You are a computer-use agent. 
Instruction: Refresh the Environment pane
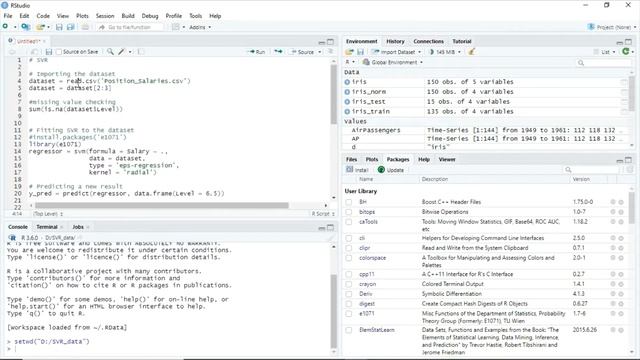625,51
